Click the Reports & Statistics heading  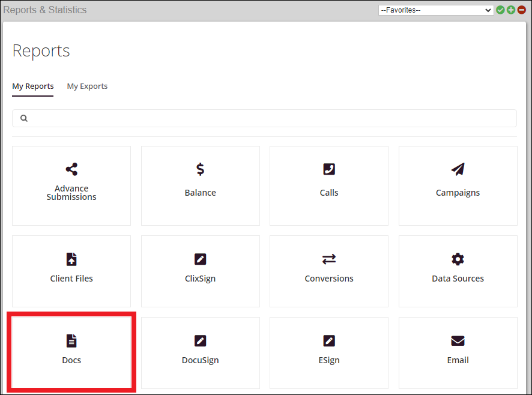(45, 10)
